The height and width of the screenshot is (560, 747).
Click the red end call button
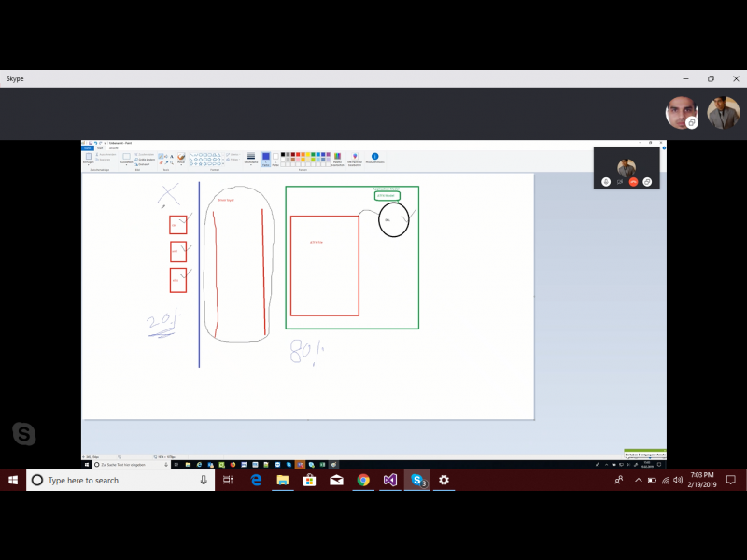tap(633, 182)
